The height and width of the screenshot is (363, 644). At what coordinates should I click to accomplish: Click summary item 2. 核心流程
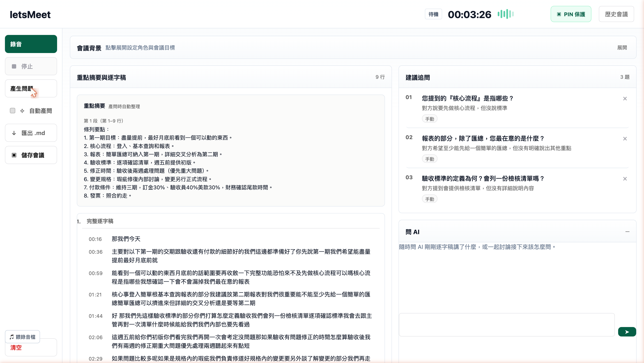pyautogui.click(x=129, y=146)
